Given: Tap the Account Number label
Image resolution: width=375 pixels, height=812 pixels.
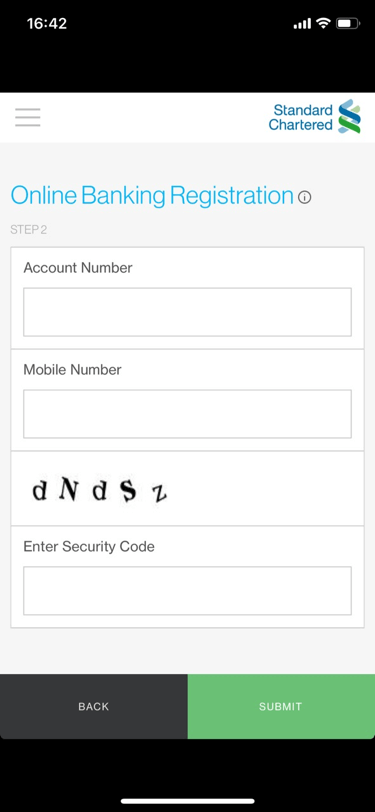Looking at the screenshot, I should point(78,268).
